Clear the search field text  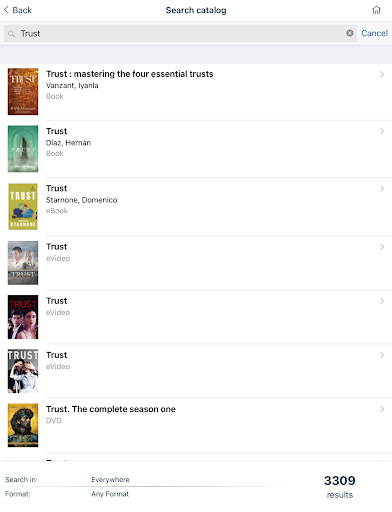[x=350, y=33]
